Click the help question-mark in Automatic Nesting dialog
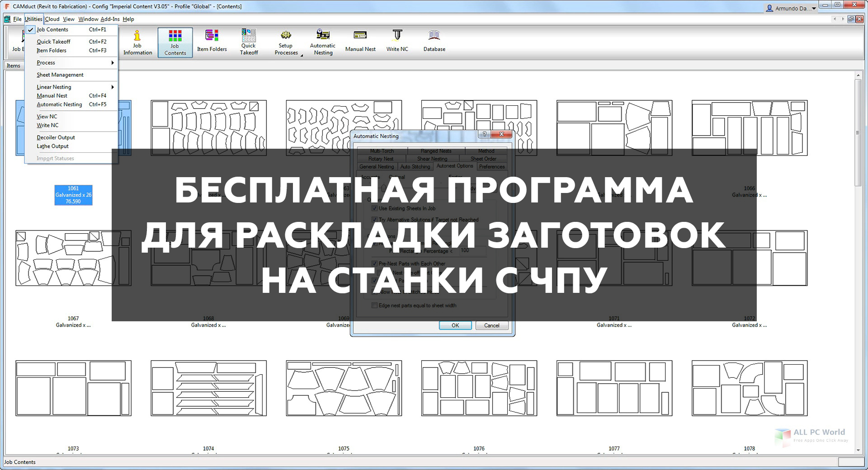This screenshot has height=470, width=868. pyautogui.click(x=485, y=135)
